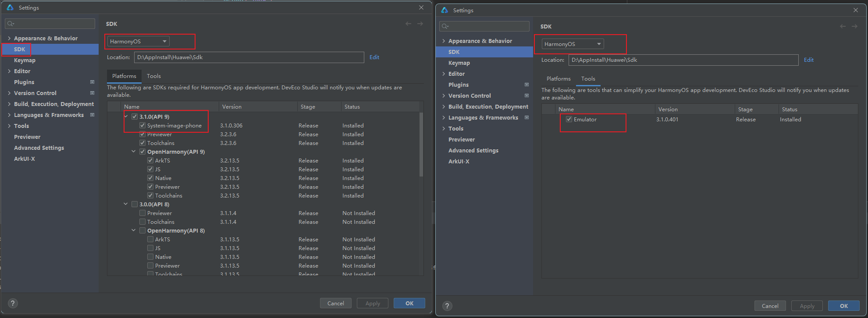Image resolution: width=868 pixels, height=318 pixels.
Task: Click Languages & Frameworks row icon, right window
Action: (x=526, y=117)
